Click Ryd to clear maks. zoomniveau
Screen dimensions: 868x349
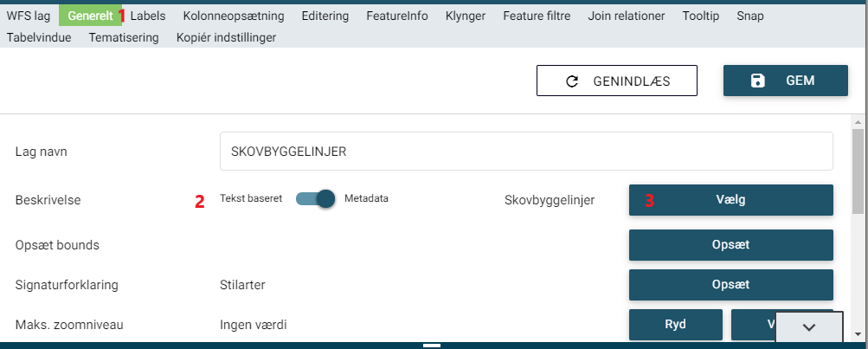pos(675,325)
